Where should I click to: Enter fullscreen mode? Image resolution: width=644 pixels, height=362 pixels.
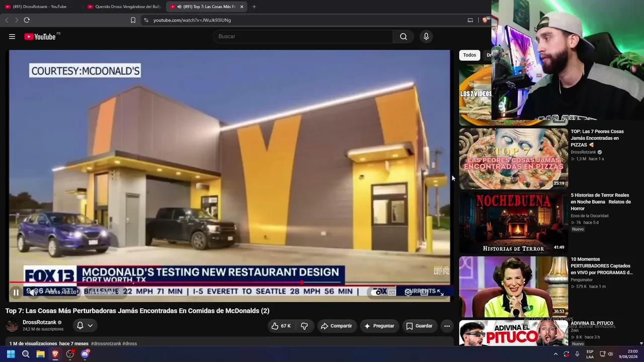[440, 292]
